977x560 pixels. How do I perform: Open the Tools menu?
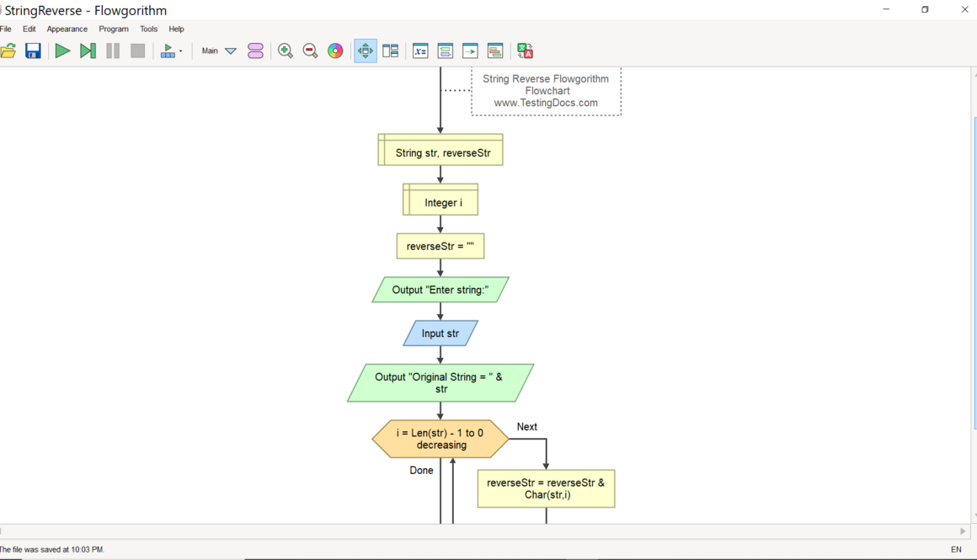(148, 29)
